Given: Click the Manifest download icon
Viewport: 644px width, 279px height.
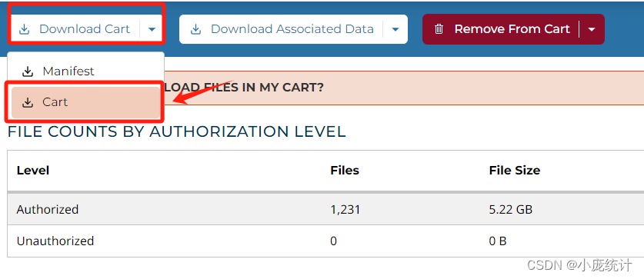Looking at the screenshot, I should pyautogui.click(x=28, y=71).
